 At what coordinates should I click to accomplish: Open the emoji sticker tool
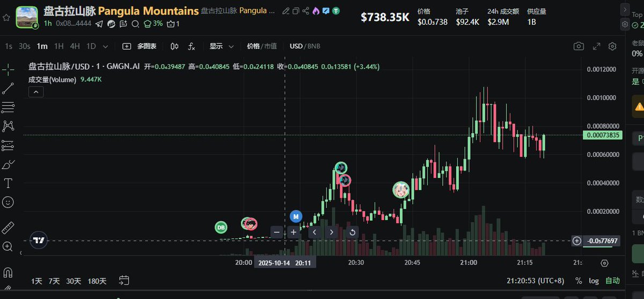tap(8, 202)
